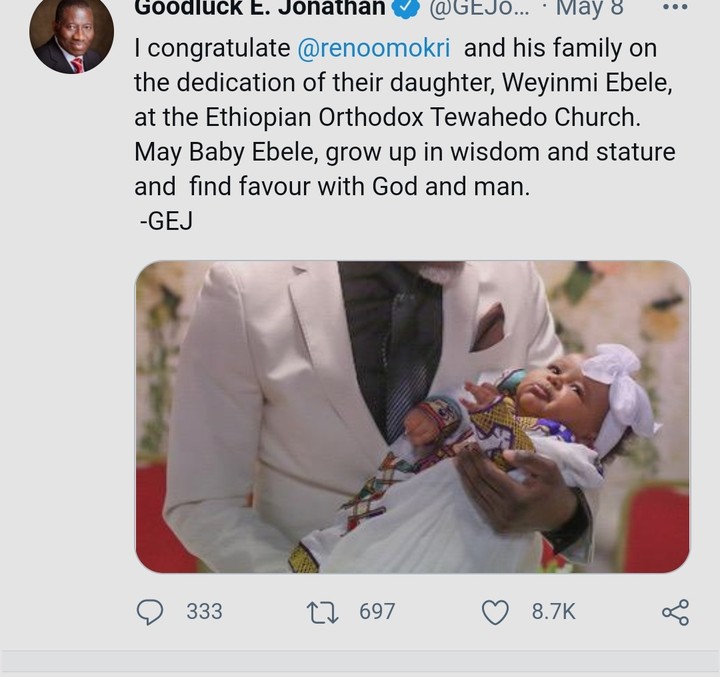Follow the @renoomokri mention link
The image size is (720, 677).
374,48
